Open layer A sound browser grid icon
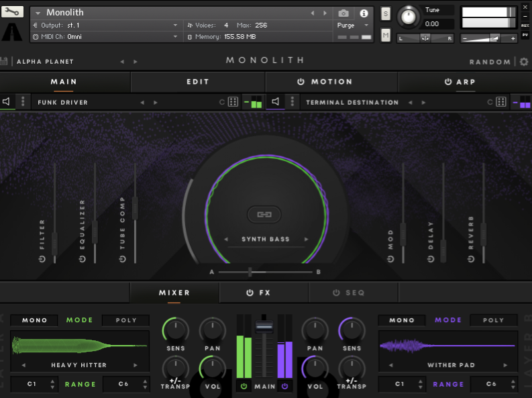This screenshot has height=398, width=532. pos(233,102)
